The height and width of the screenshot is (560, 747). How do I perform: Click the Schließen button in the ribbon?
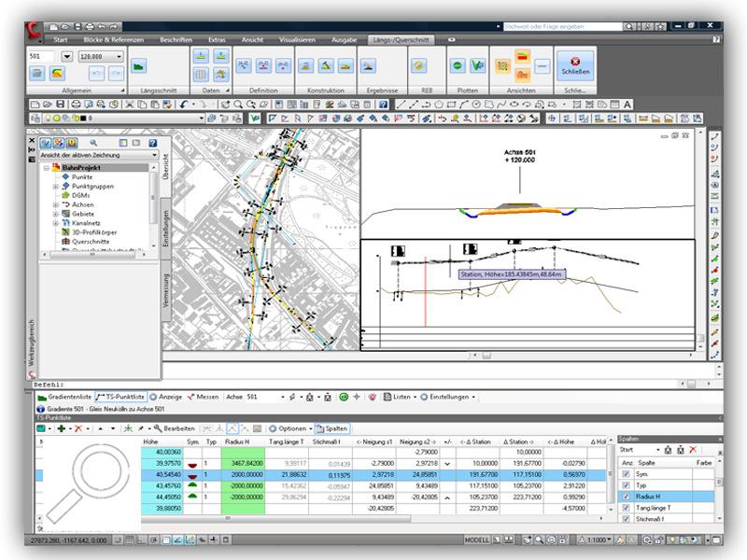tap(575, 65)
